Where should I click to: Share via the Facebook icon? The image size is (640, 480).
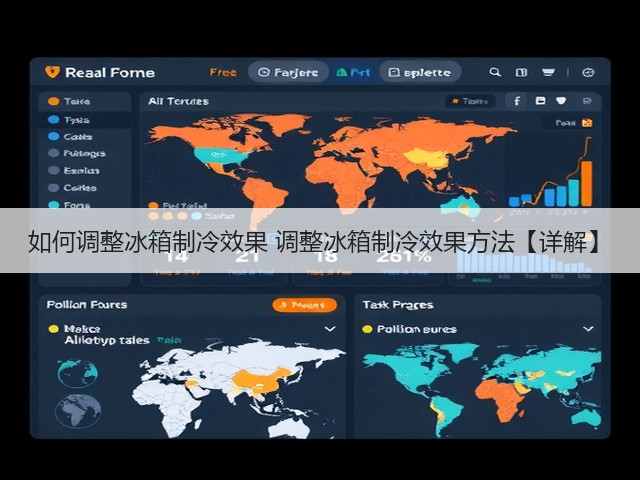[x=517, y=101]
